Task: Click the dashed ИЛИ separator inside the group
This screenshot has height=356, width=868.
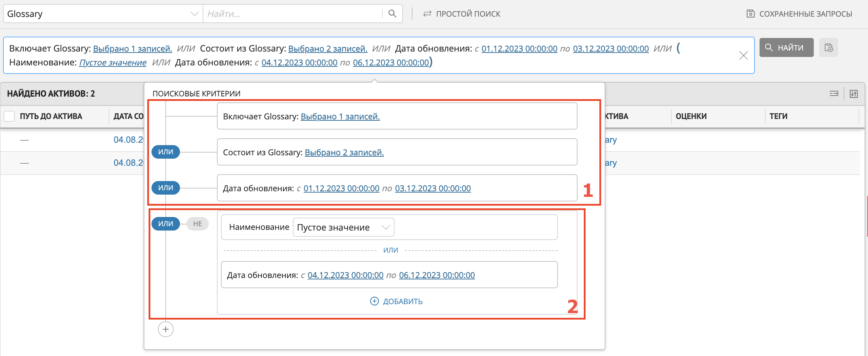Action: click(x=390, y=250)
